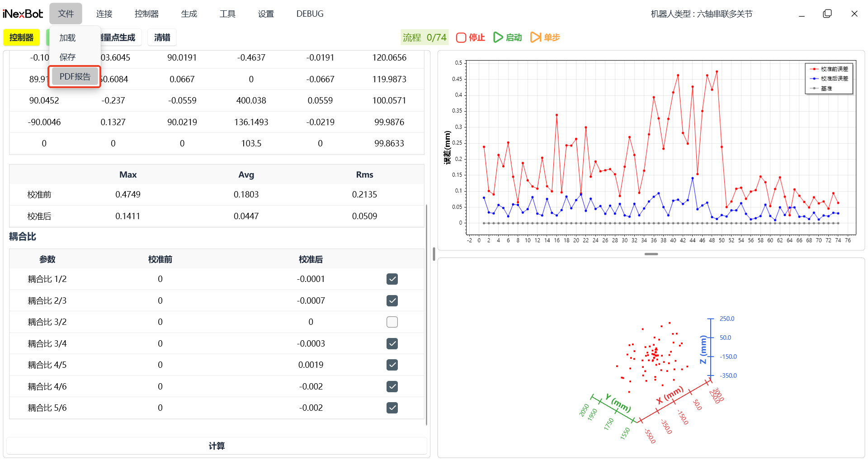The height and width of the screenshot is (460, 868).
Task: Open the 连接 menu
Action: 104,14
